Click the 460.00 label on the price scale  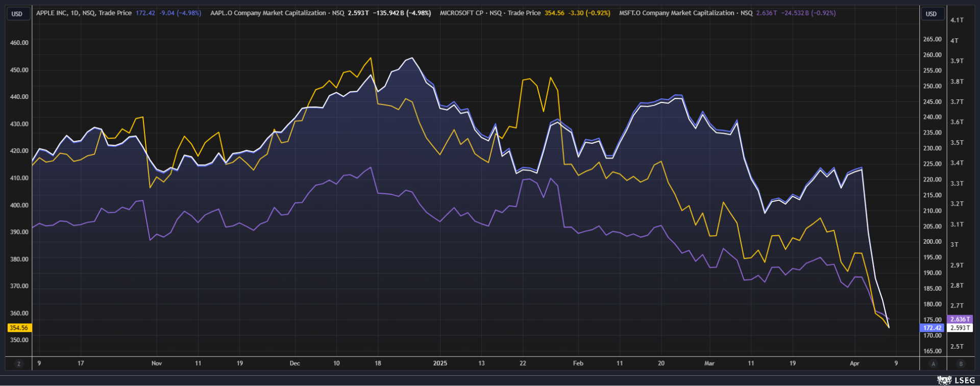[19, 43]
